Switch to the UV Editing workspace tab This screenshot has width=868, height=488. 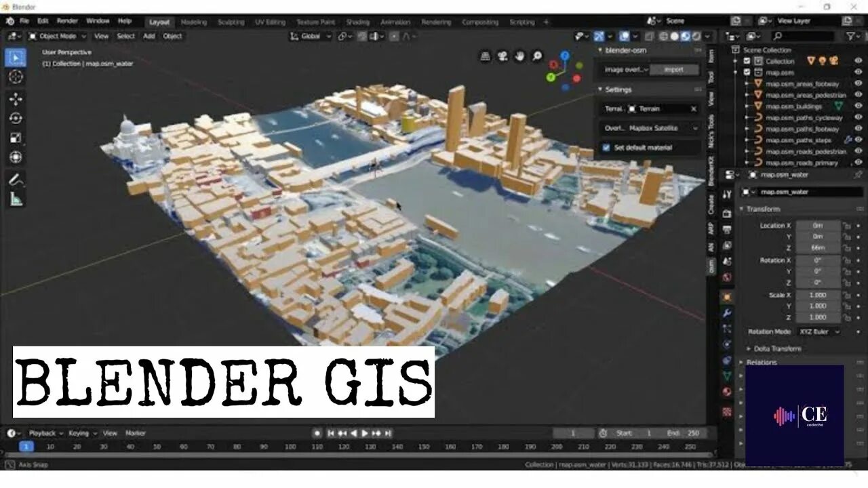tap(270, 22)
